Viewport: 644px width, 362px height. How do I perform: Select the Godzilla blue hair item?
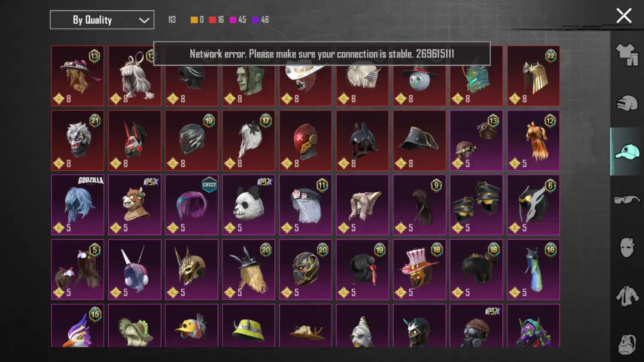coord(78,205)
